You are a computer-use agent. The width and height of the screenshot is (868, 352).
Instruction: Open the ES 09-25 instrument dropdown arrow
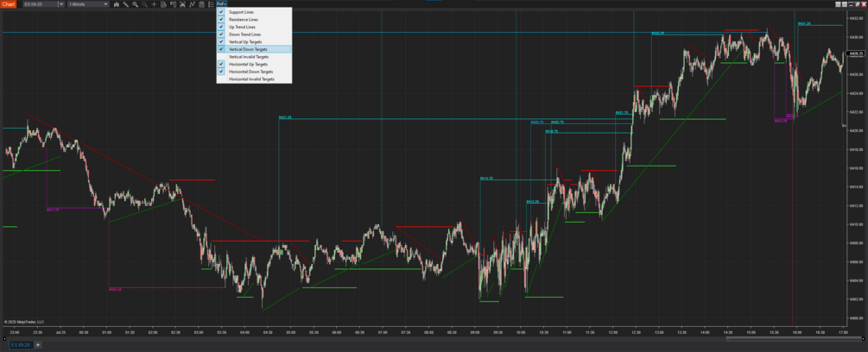[x=61, y=3]
